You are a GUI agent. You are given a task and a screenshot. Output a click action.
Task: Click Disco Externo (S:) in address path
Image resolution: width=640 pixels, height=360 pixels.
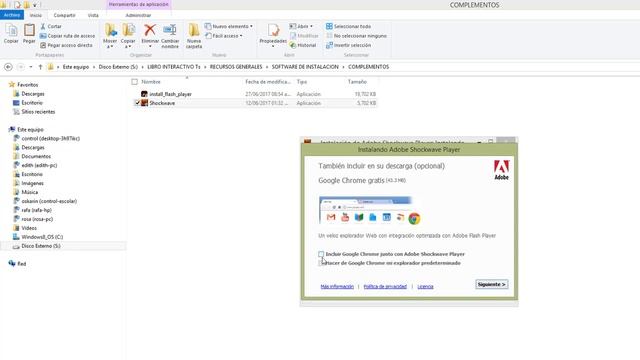point(118,67)
